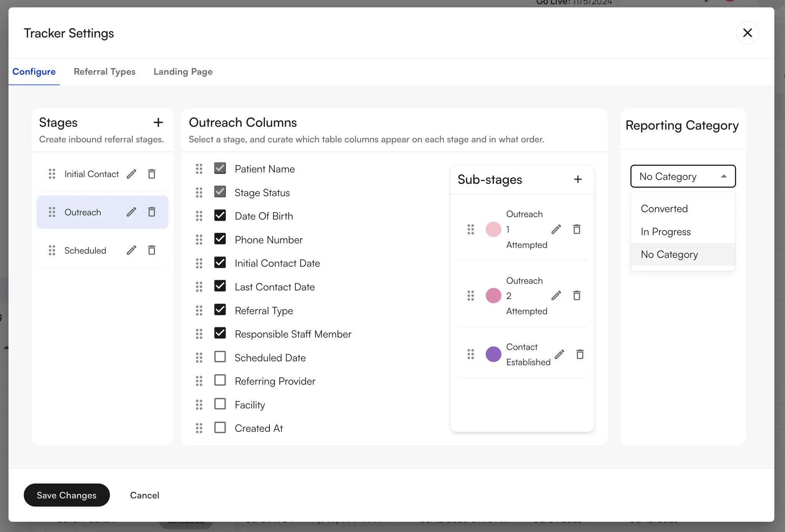Edit Outreach 1 Attempted sub-stage
Image resolution: width=785 pixels, height=532 pixels.
click(556, 229)
